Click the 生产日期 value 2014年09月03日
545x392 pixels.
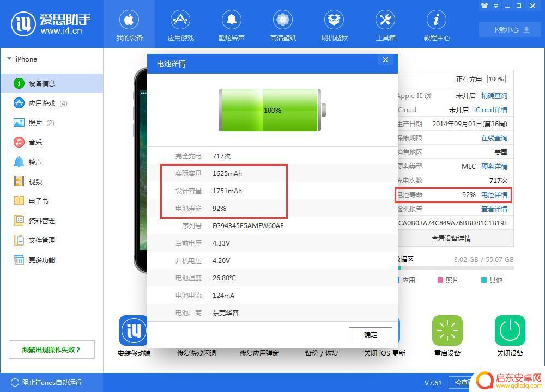click(x=470, y=124)
